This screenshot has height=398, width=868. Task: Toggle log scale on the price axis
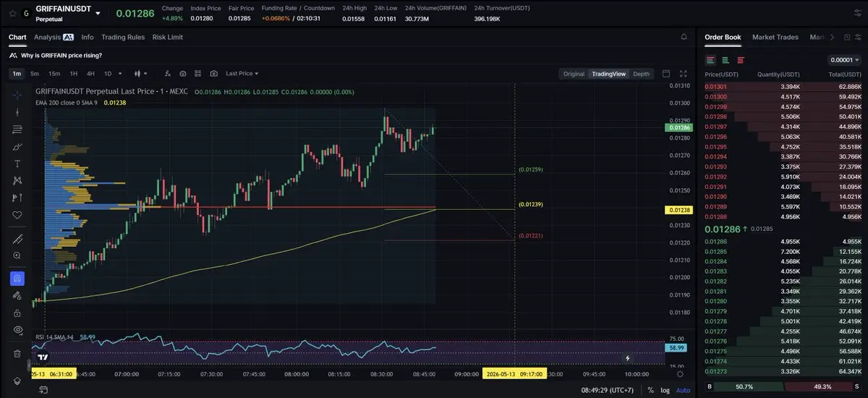coord(665,390)
